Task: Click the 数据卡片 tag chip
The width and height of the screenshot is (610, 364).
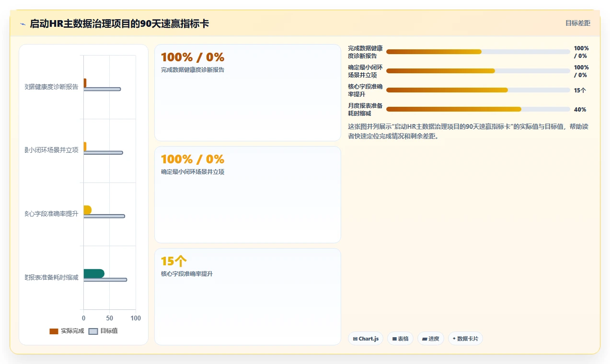Action: click(465, 339)
